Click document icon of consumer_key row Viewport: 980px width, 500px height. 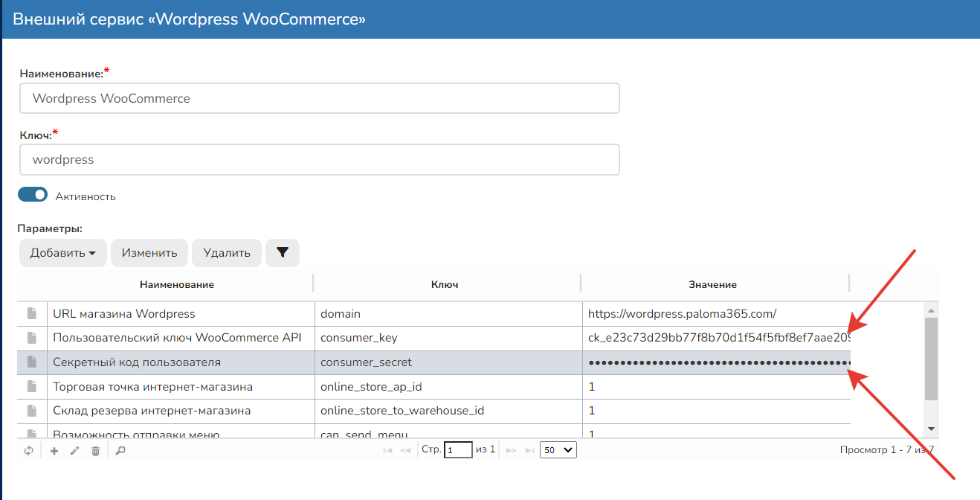click(32, 338)
